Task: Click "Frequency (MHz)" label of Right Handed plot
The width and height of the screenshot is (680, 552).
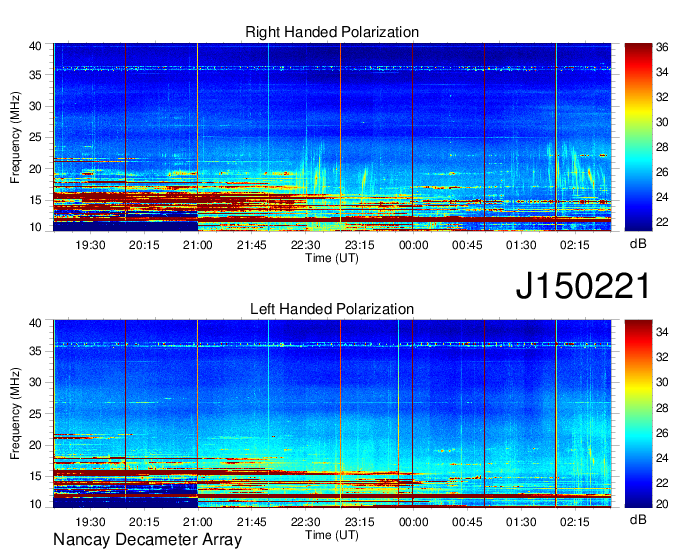Action: 15,137
